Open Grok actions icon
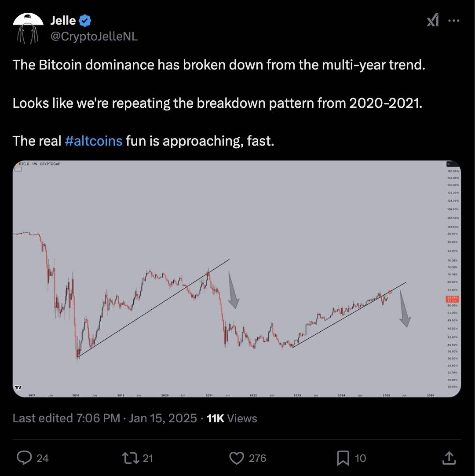The height and width of the screenshot is (476, 475). coord(433,20)
